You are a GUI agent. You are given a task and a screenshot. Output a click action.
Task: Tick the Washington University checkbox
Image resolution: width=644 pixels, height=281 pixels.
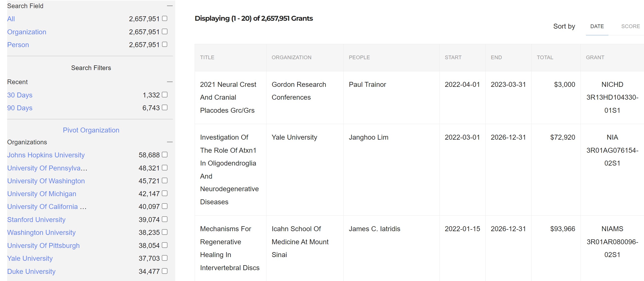pyautogui.click(x=165, y=232)
